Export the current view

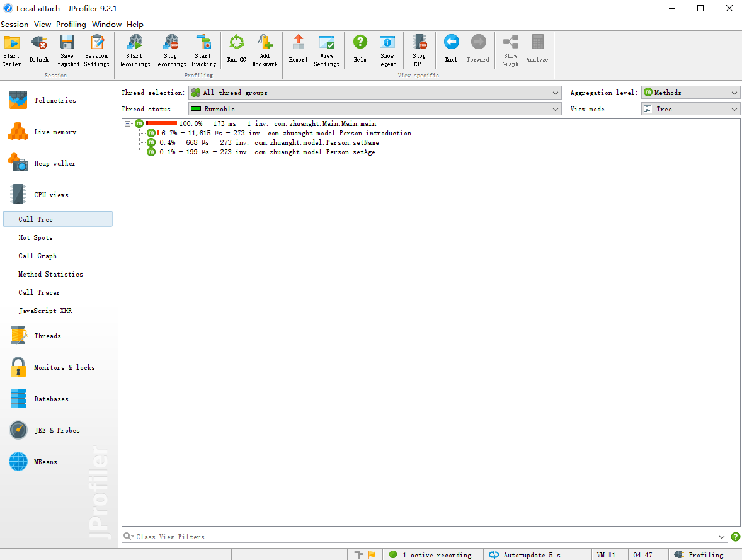pyautogui.click(x=299, y=50)
